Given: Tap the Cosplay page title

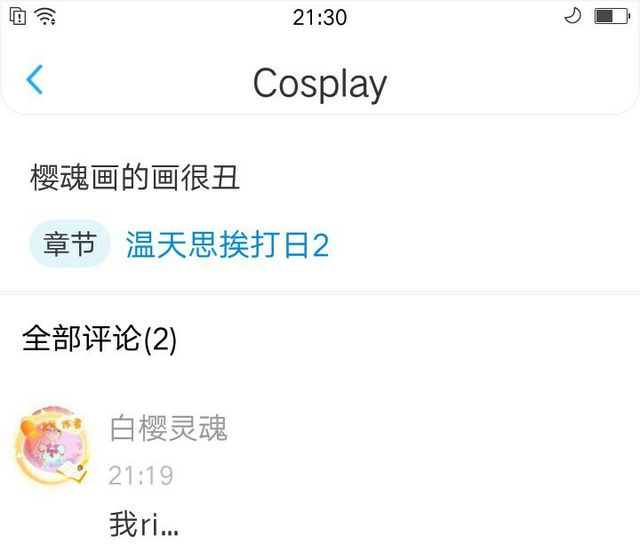Looking at the screenshot, I should 320,84.
